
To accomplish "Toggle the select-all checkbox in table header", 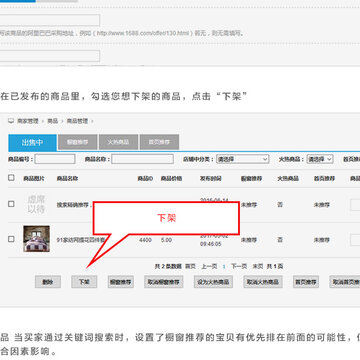I will pyautogui.click(x=11, y=178).
